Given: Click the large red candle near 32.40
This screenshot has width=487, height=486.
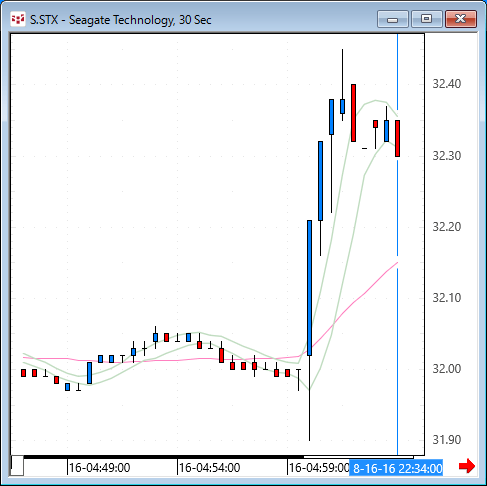Looking at the screenshot, I should 353,113.
